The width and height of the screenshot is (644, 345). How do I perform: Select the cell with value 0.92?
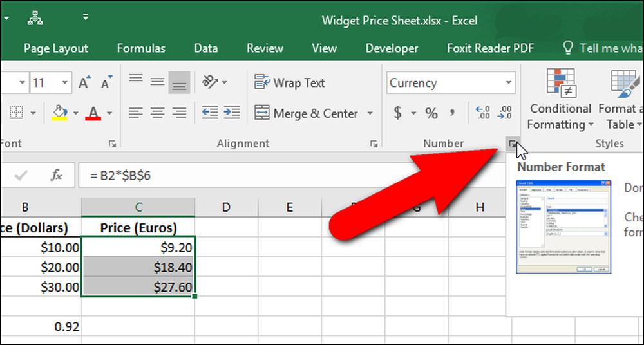click(x=41, y=327)
